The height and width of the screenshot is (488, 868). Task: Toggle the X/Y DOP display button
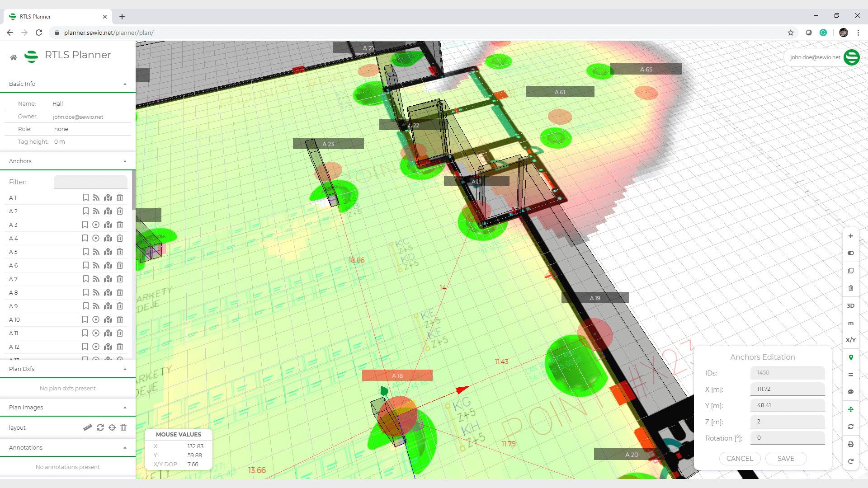coord(850,340)
